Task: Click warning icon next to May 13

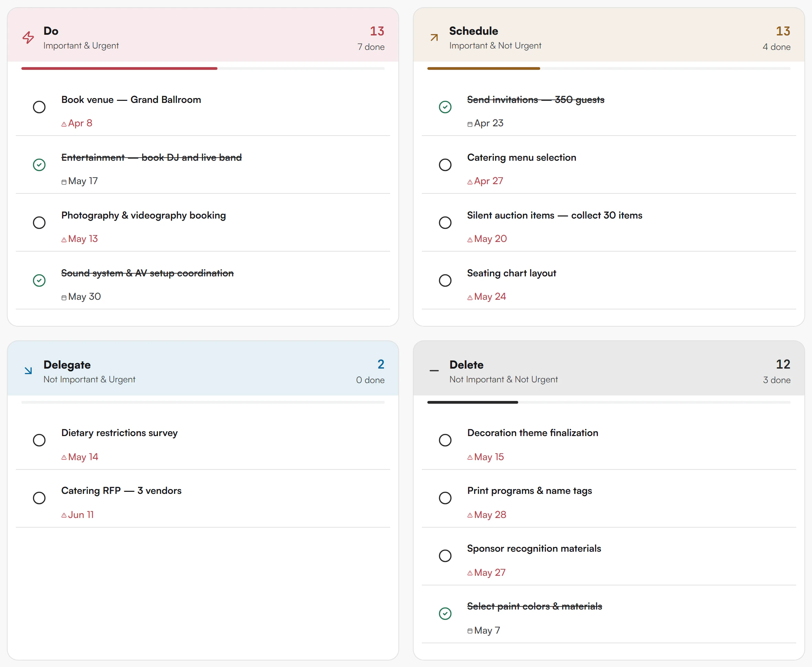Action: point(64,240)
